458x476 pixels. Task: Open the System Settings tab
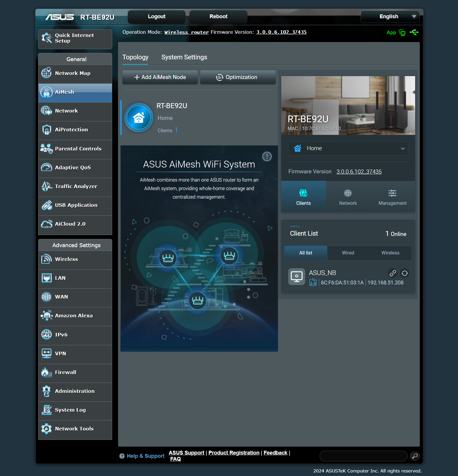(x=184, y=57)
